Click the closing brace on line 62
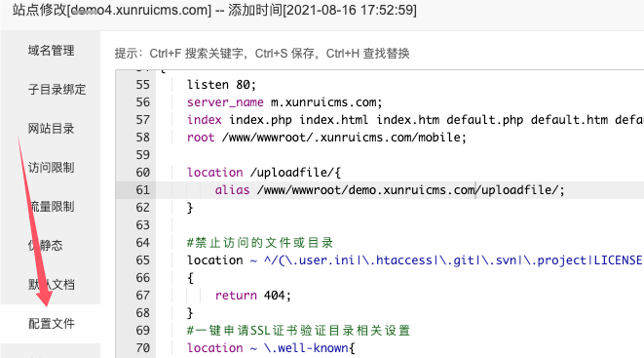The width and height of the screenshot is (644, 358). coord(190,208)
